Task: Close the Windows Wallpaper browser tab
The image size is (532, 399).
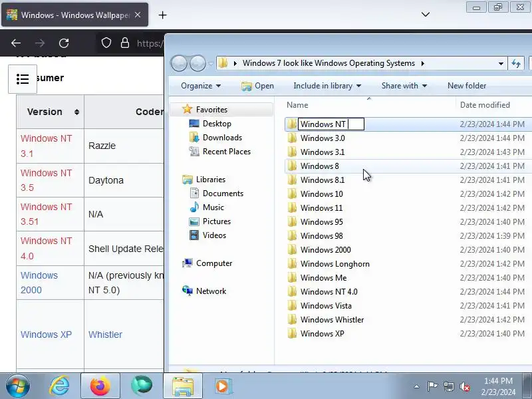Action: click(x=138, y=15)
